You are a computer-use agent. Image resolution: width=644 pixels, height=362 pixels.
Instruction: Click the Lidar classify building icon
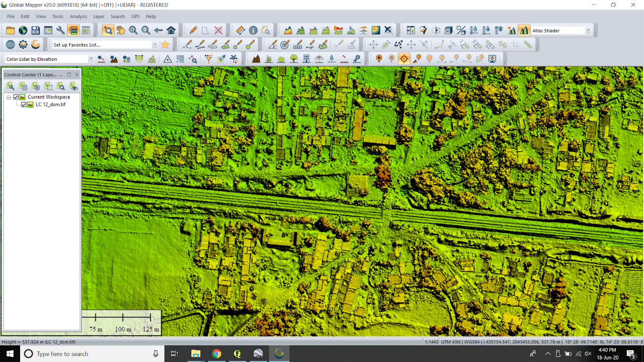coord(306,59)
